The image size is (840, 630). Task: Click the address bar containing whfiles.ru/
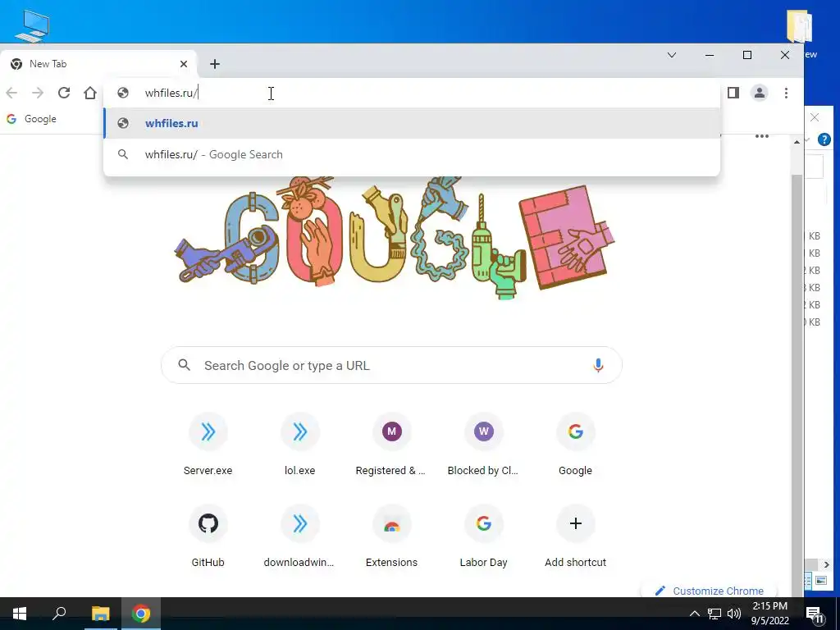[412, 93]
